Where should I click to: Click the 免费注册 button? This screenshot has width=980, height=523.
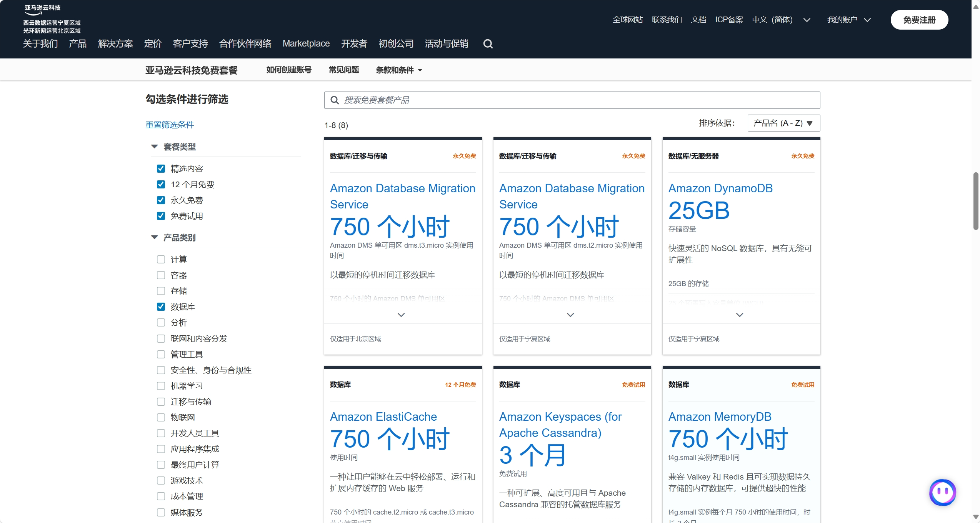[x=919, y=20]
